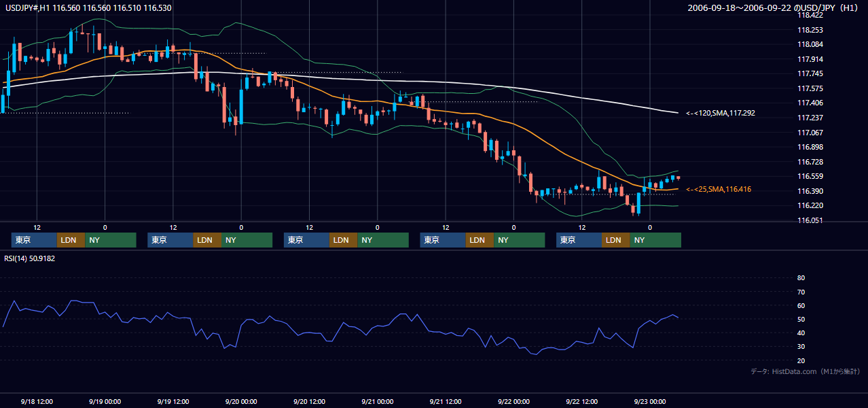868x408 pixels.
Task: Click price axis value 117.406
Action: (810, 103)
